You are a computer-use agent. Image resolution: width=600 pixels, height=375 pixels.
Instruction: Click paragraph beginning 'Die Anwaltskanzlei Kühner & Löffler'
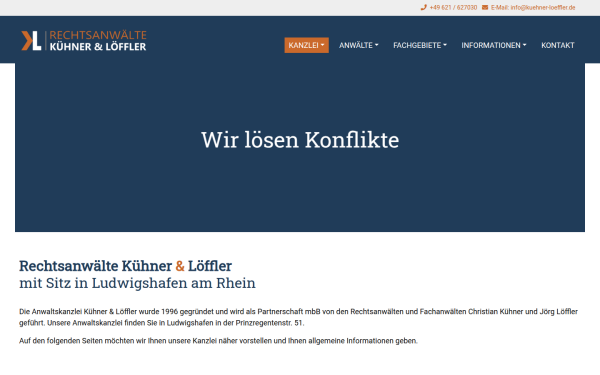pos(298,317)
